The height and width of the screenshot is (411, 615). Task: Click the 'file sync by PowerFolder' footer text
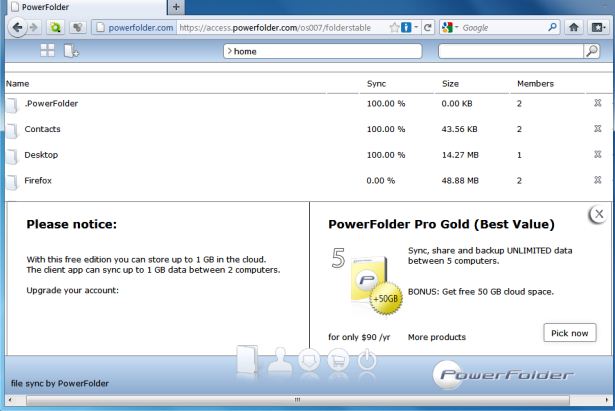60,383
